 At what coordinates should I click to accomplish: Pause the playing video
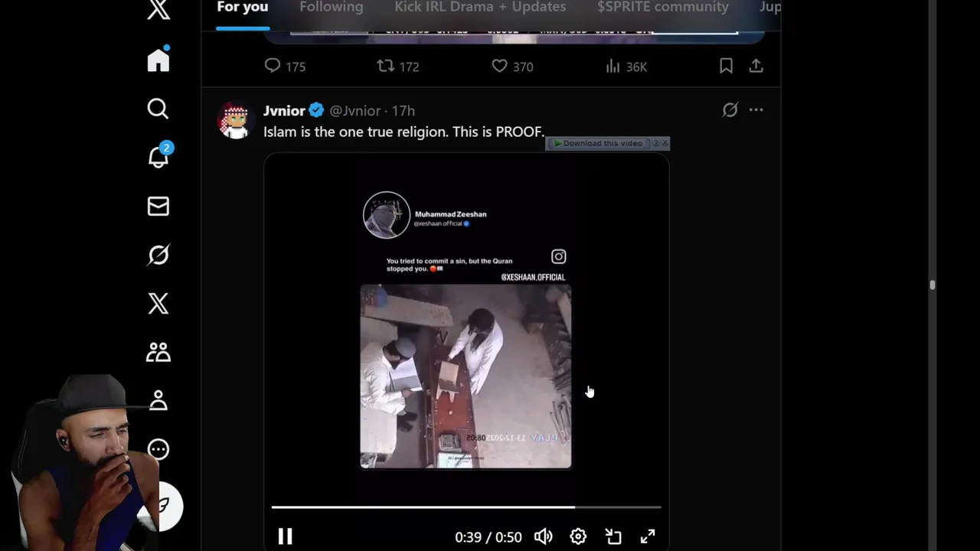(x=285, y=536)
